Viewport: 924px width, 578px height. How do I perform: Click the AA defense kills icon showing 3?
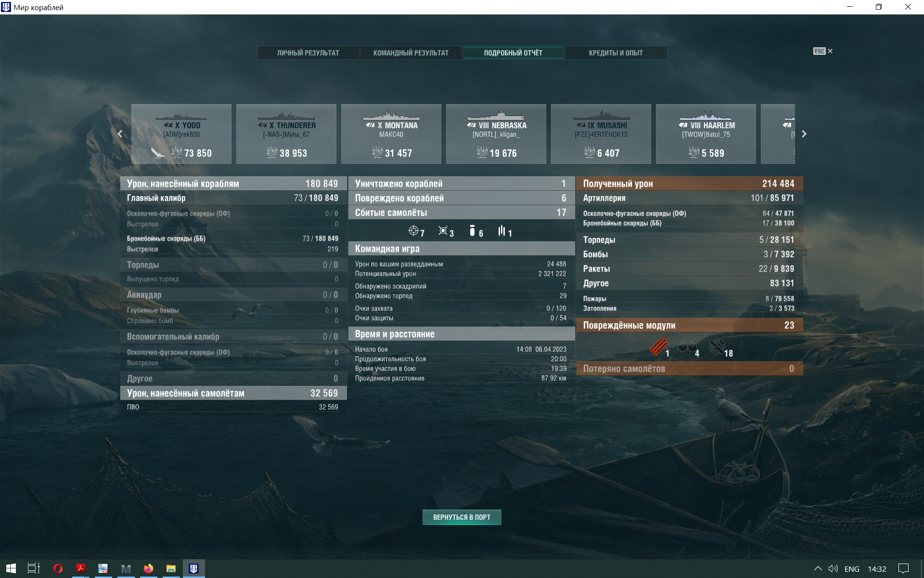[443, 231]
